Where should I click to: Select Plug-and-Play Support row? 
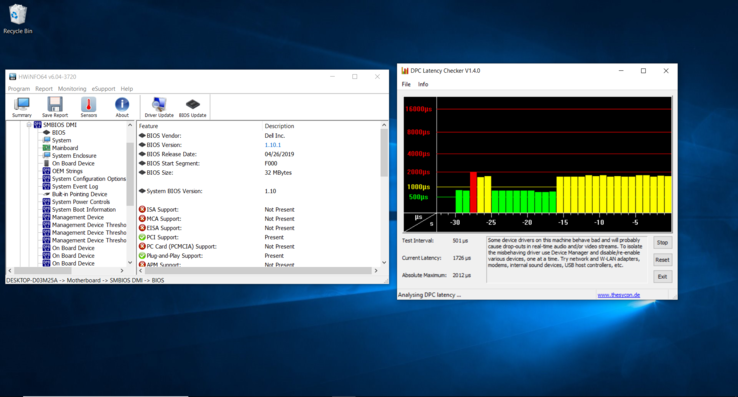[x=258, y=256]
